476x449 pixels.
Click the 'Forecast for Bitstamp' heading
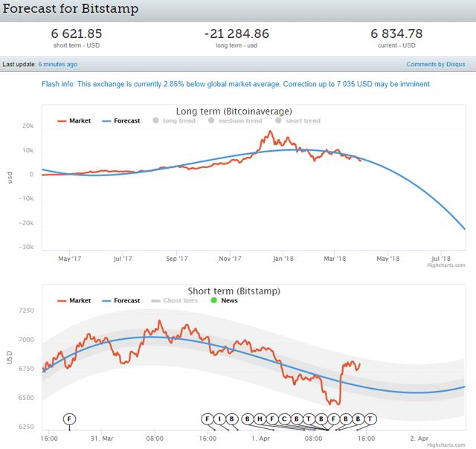[x=71, y=8]
